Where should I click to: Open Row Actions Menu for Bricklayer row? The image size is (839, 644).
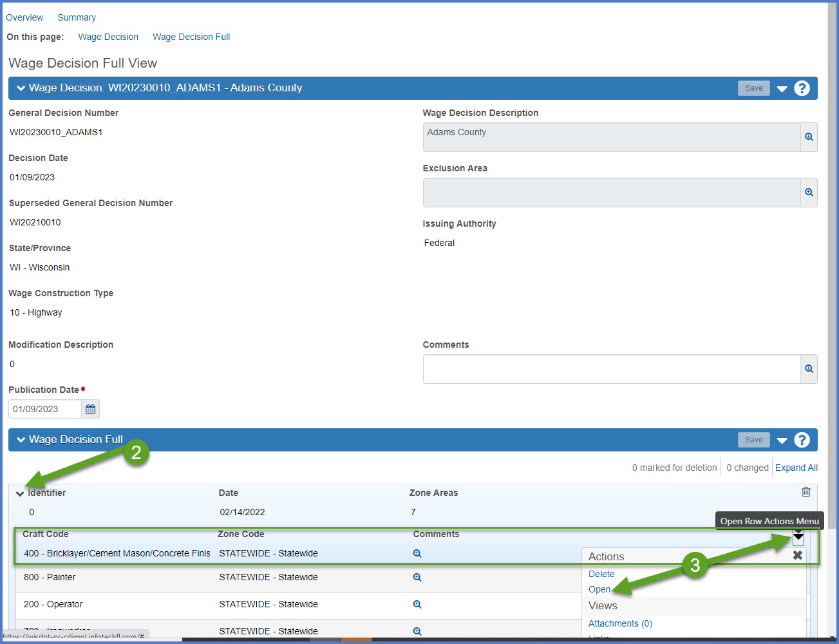pos(798,537)
